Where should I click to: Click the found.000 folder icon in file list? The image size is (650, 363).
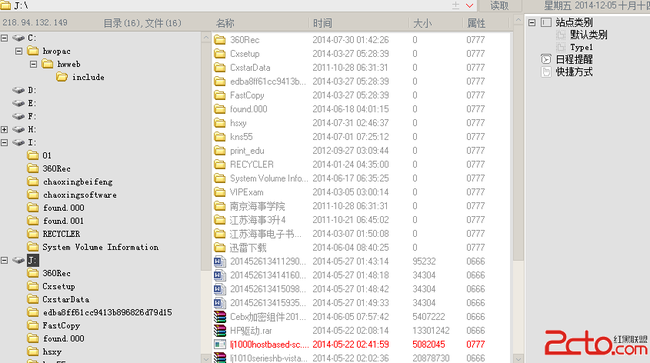pyautogui.click(x=220, y=109)
